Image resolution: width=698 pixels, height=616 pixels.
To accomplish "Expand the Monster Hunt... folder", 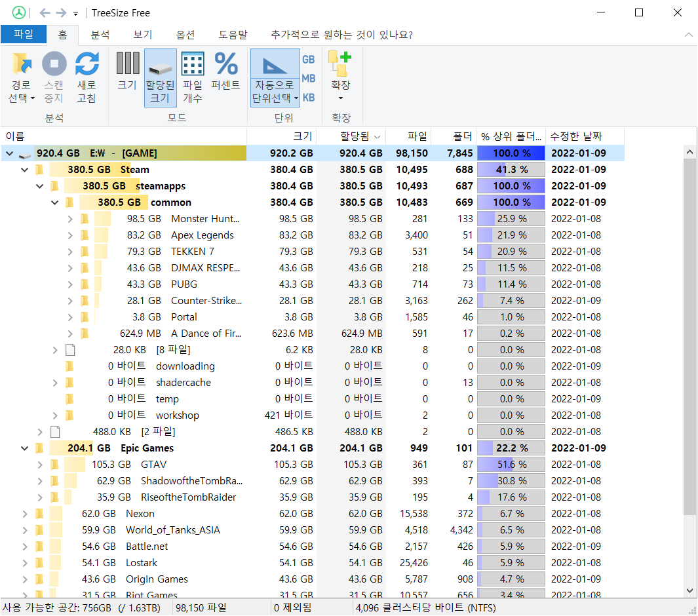I will (x=70, y=219).
